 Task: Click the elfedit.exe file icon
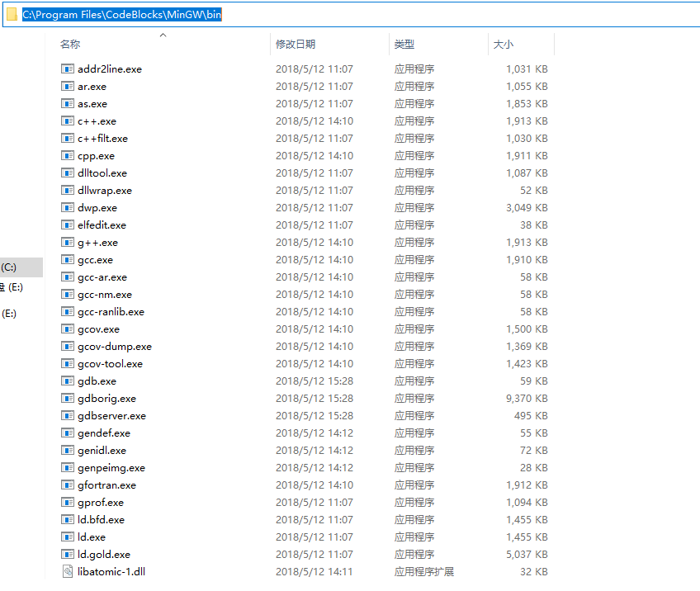[68, 225]
